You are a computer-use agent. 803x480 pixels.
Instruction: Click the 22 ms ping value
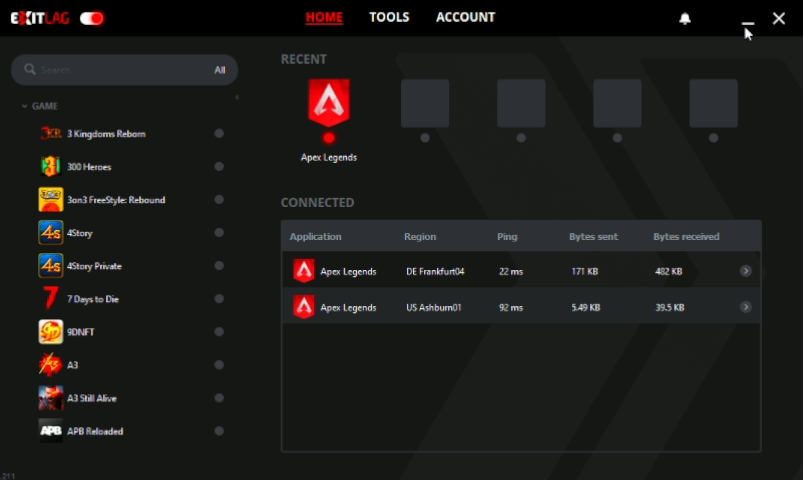click(511, 272)
